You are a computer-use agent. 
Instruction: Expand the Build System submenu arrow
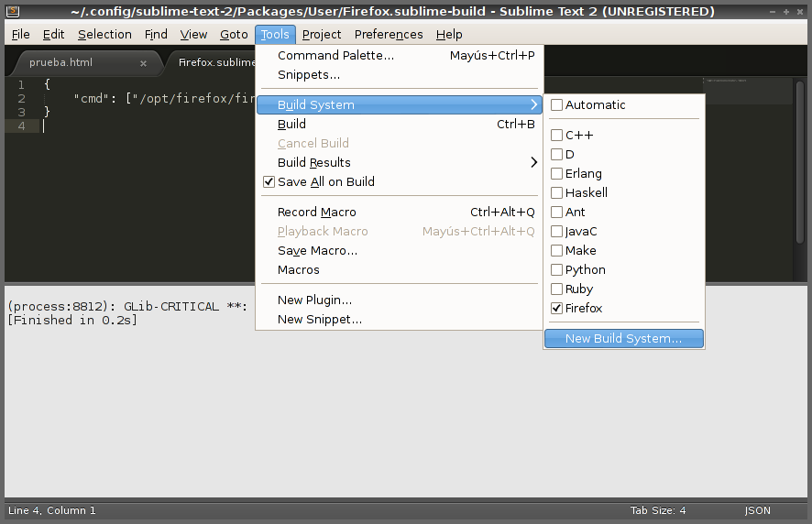point(534,104)
